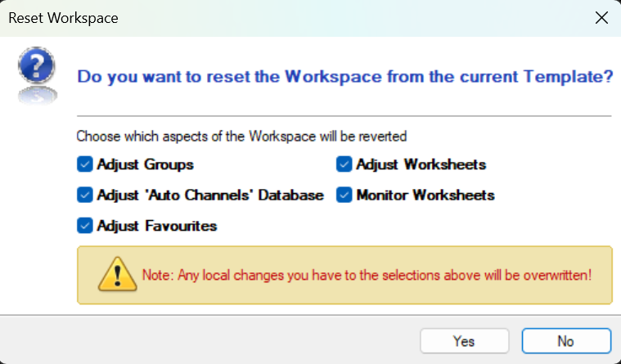The image size is (621, 364).
Task: Click the 'Adjust Groups' label text
Action: (x=145, y=164)
